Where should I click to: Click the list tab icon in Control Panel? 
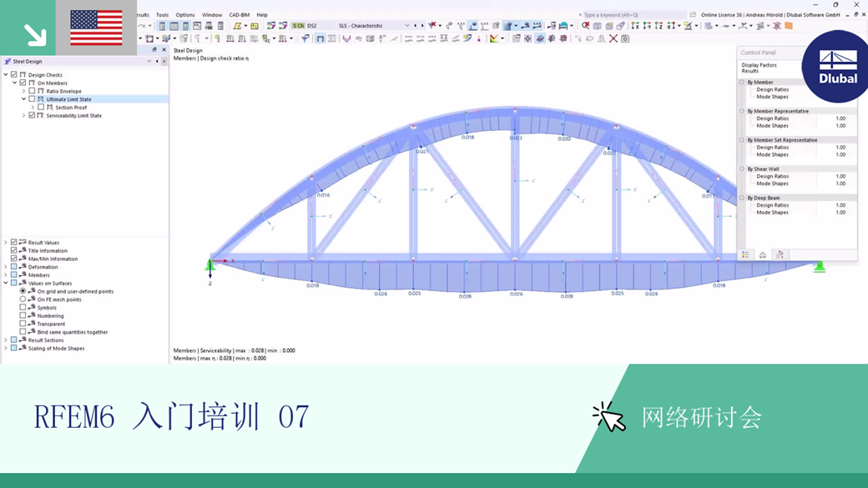(745, 254)
